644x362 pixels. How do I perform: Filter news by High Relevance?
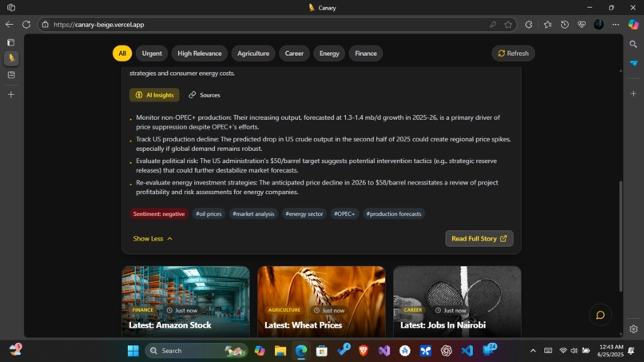(x=200, y=54)
